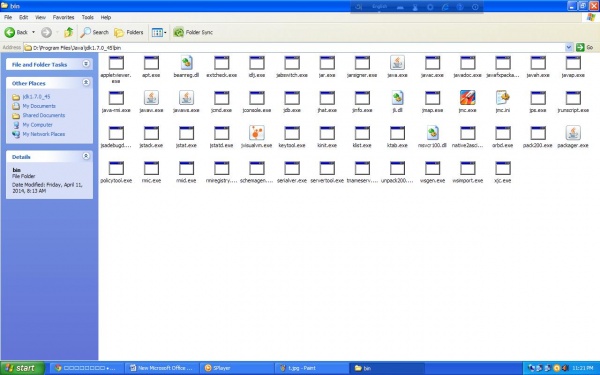Switch to New Microsoft Office taskbar button

(163, 368)
